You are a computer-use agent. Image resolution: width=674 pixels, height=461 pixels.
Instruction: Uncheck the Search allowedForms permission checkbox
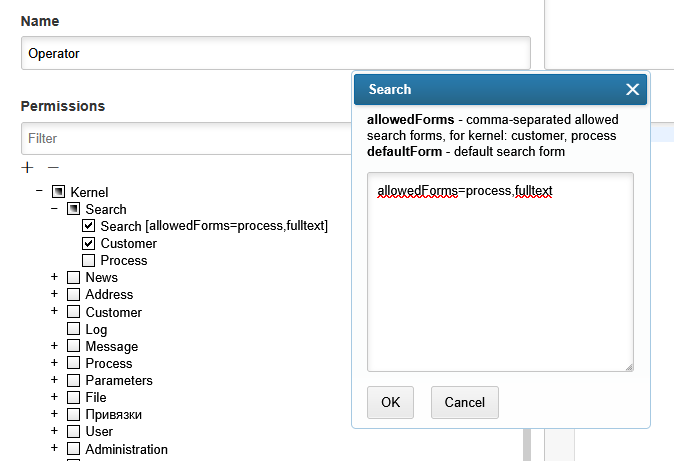pos(88,226)
